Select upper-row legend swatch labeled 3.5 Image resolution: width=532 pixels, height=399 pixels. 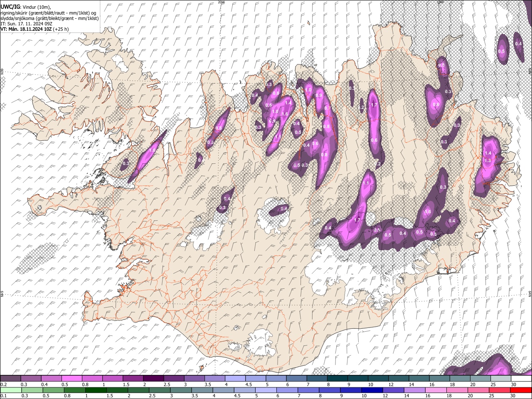[x=214, y=378]
